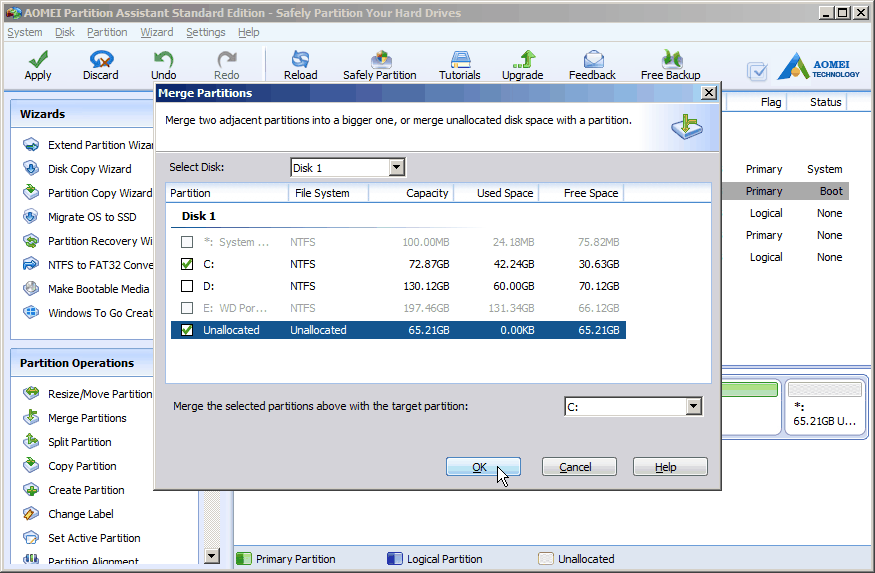This screenshot has width=875, height=573.
Task: Click the System Reserved partition checkbox
Action: coord(187,242)
